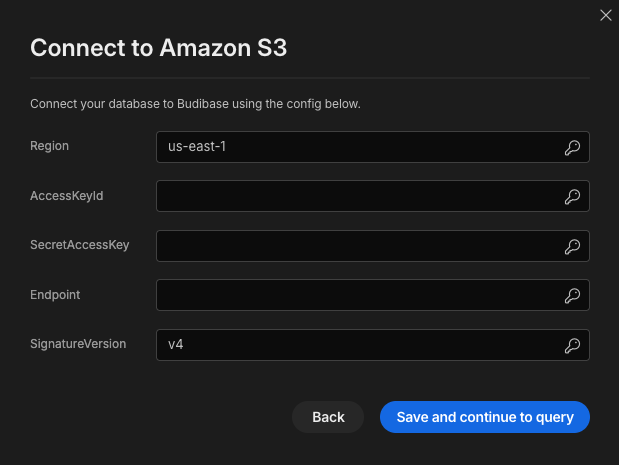The image size is (619, 465).
Task: Click the AccessKeyId label text
Action: 67,196
